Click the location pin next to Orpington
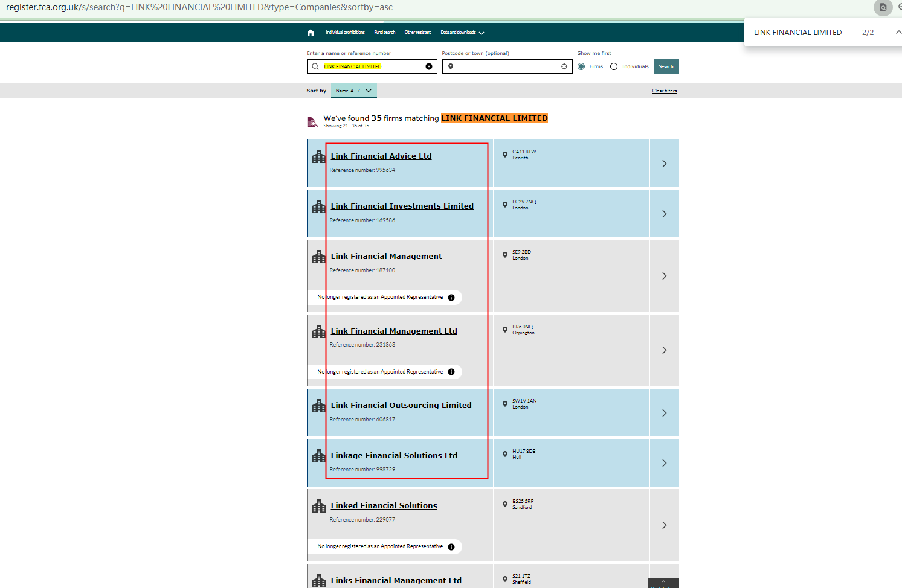This screenshot has width=902, height=588. (505, 330)
